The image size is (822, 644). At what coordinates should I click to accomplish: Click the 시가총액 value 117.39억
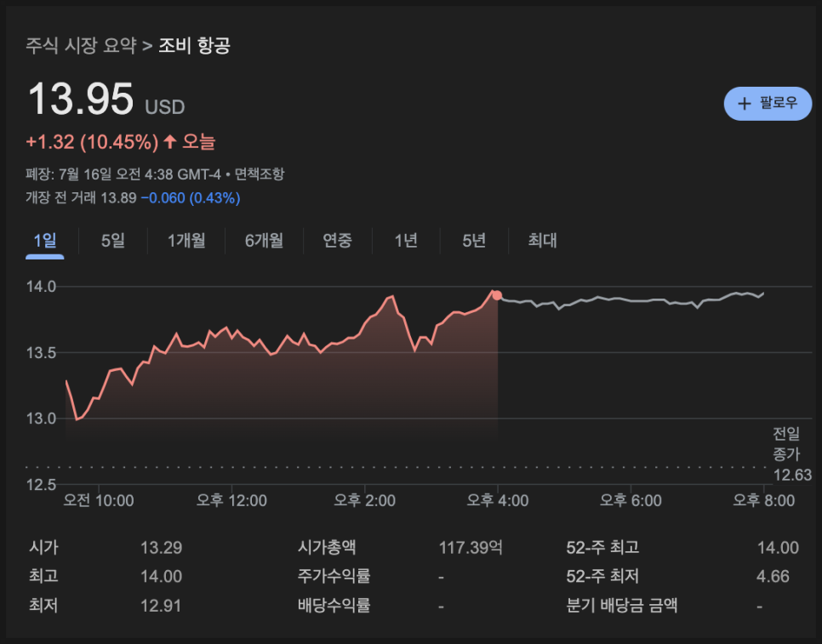[470, 548]
